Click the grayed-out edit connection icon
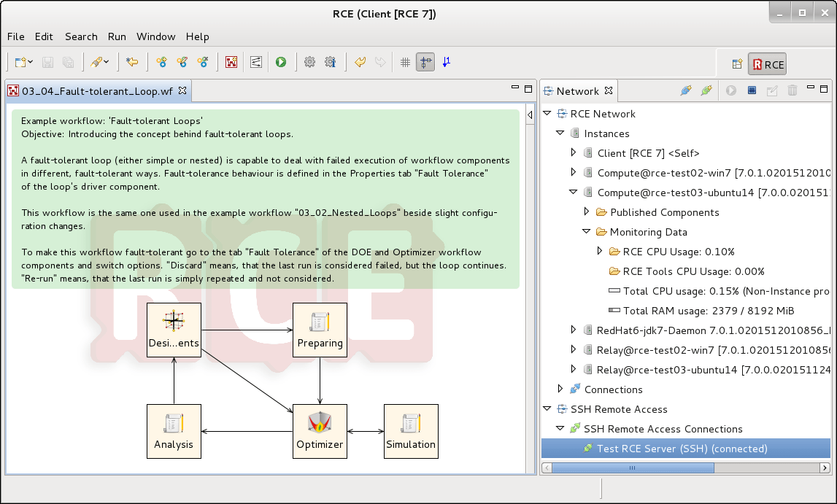The image size is (837, 504). point(772,90)
